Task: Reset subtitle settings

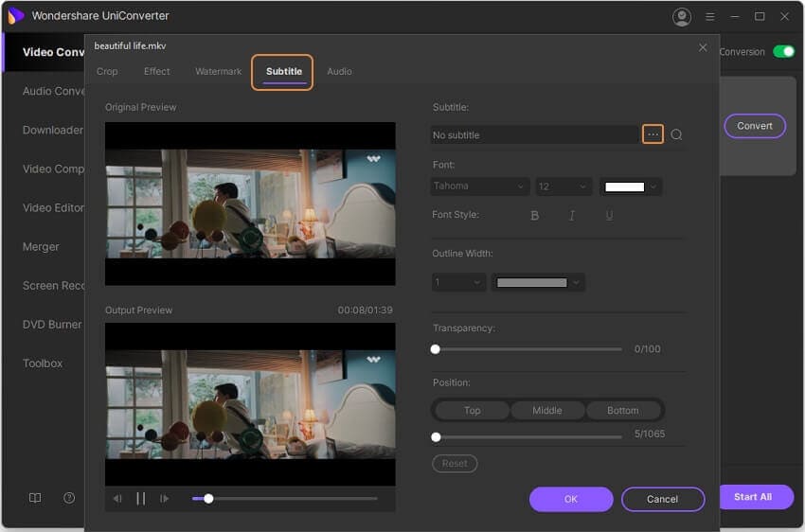Action: (x=455, y=463)
